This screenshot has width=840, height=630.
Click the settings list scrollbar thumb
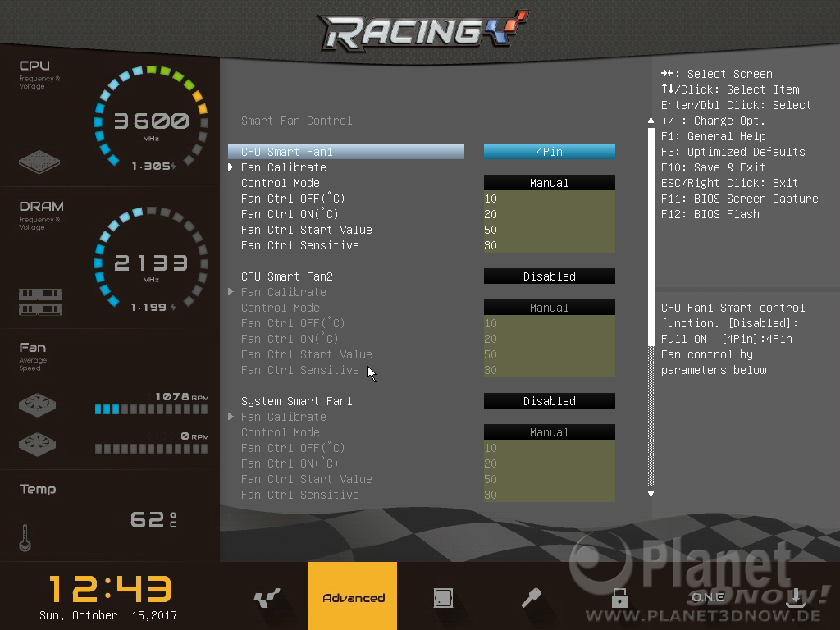(651, 237)
